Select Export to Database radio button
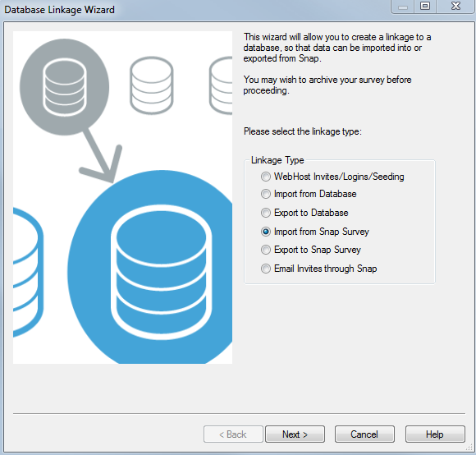Screen dimensions: 476x455 [x=304, y=213]
